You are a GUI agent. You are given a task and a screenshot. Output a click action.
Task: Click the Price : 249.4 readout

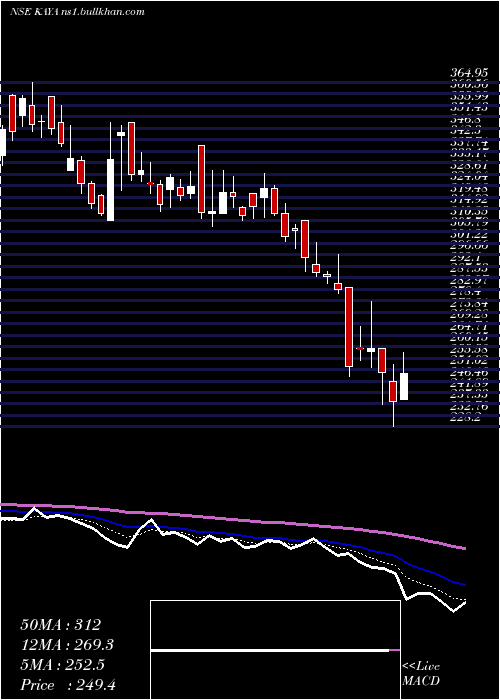(x=68, y=685)
